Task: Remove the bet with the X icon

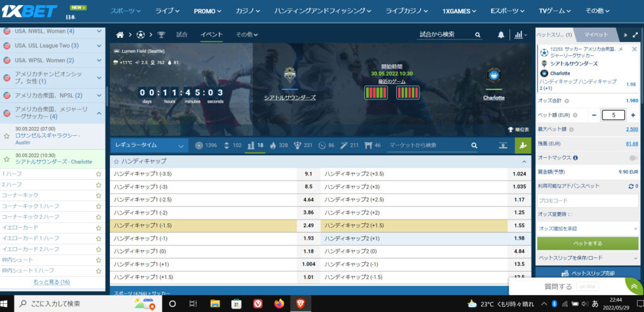Action: click(634, 49)
